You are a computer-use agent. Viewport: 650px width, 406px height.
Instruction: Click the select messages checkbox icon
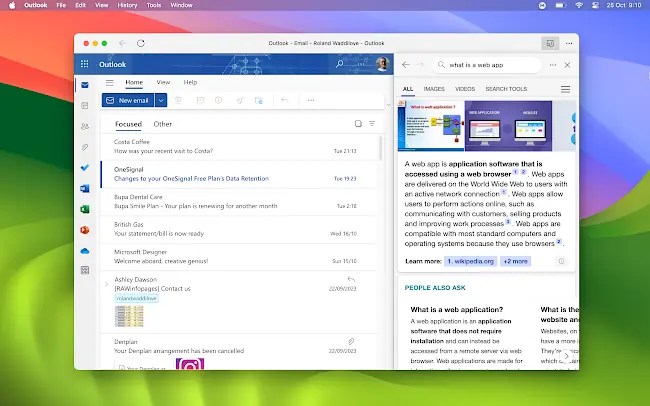pyautogui.click(x=358, y=124)
